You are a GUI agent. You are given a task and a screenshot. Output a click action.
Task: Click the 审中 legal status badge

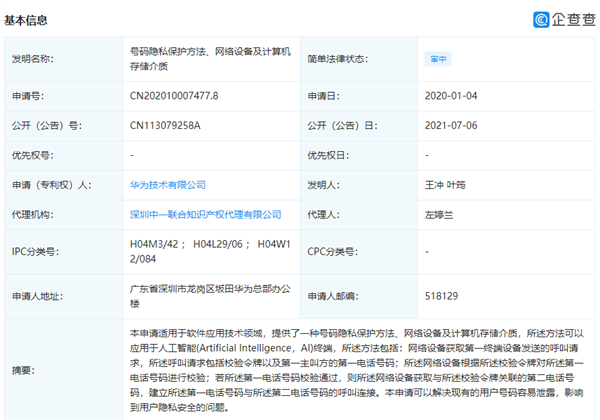coord(438,59)
